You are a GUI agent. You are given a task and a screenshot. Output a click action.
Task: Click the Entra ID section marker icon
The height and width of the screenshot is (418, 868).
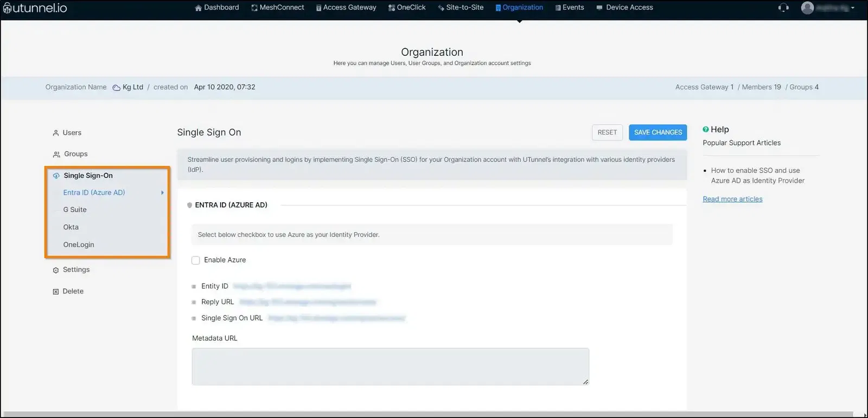[x=189, y=205]
